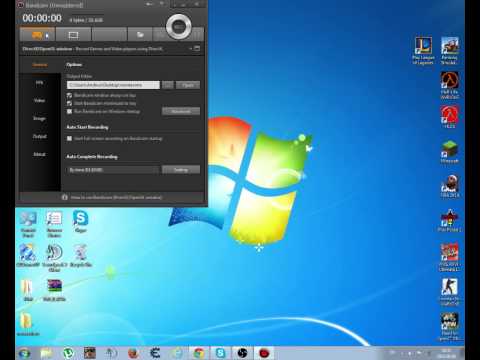Screen dimensions: 480x360
Task: Open the League of Legends shortcut
Action: (423, 50)
